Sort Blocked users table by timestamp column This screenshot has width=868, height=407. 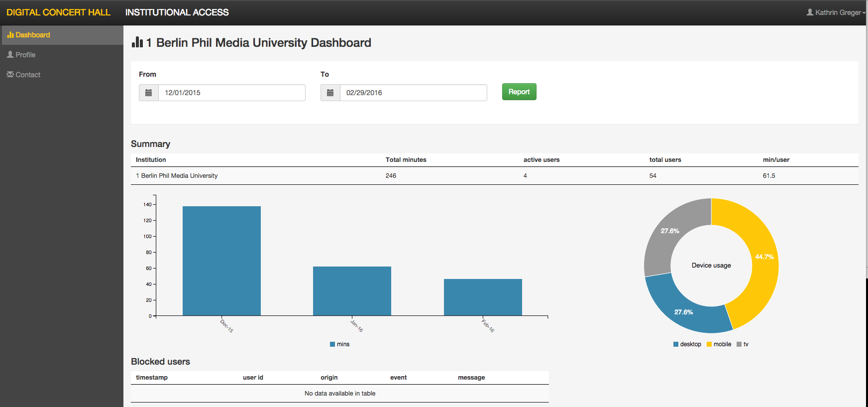[152, 378]
